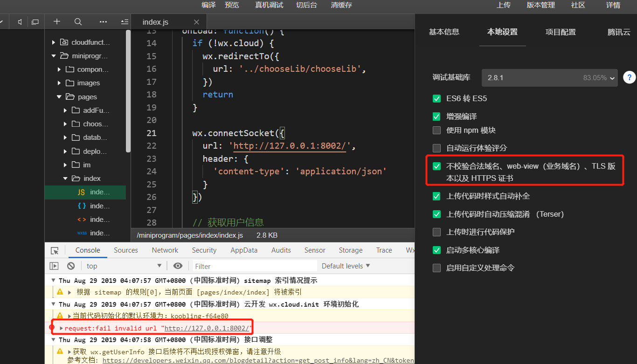
Task: Switch to 腾讯云 tab
Action: [x=619, y=32]
